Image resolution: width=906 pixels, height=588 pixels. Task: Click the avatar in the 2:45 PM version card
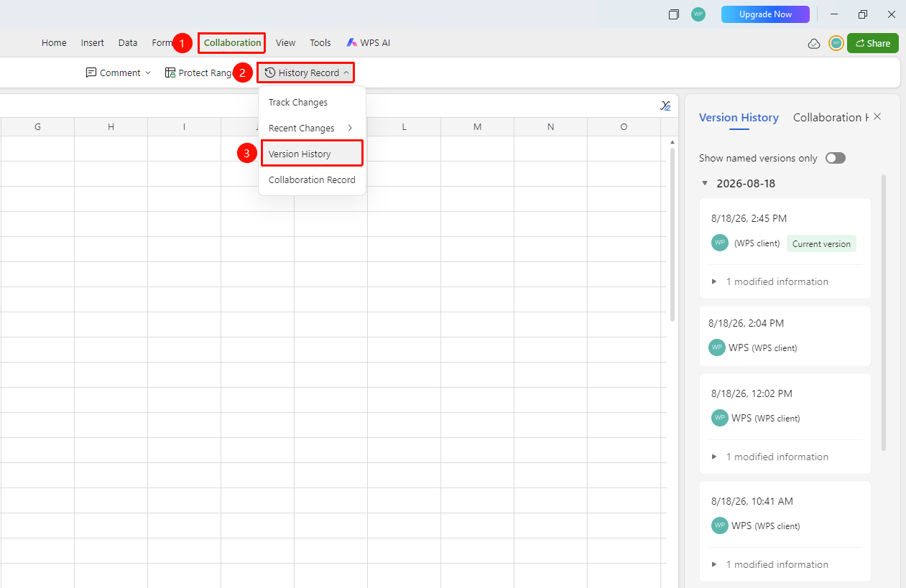click(x=720, y=243)
